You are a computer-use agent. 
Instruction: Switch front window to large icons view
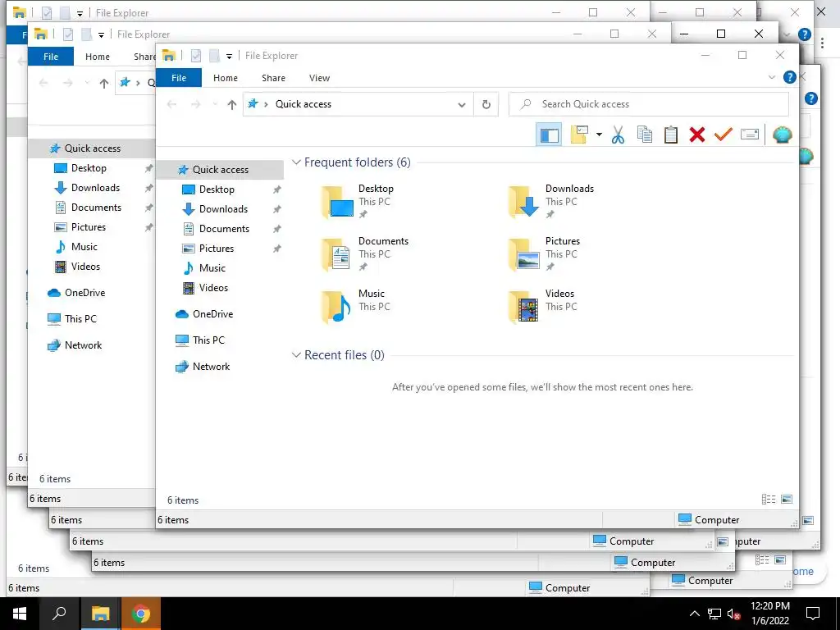[x=787, y=500]
